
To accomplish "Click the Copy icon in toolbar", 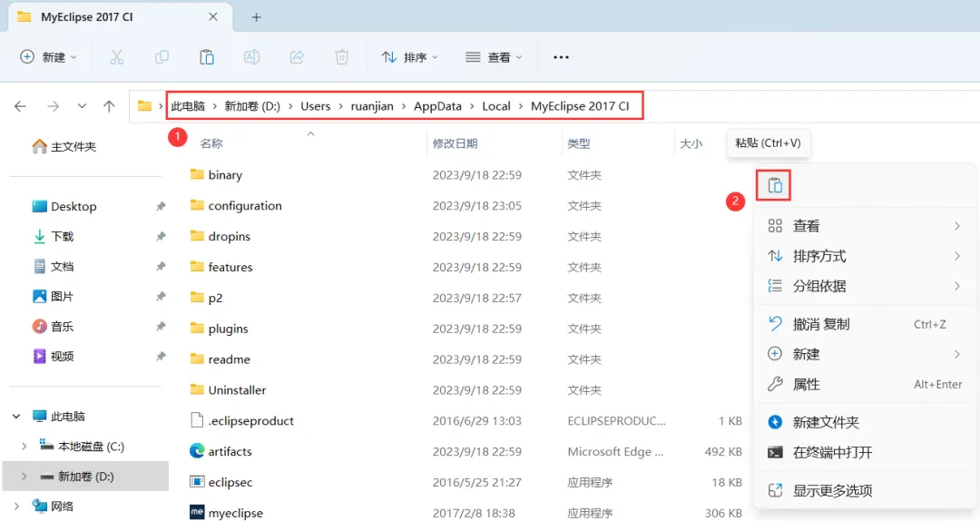I will 162,57.
